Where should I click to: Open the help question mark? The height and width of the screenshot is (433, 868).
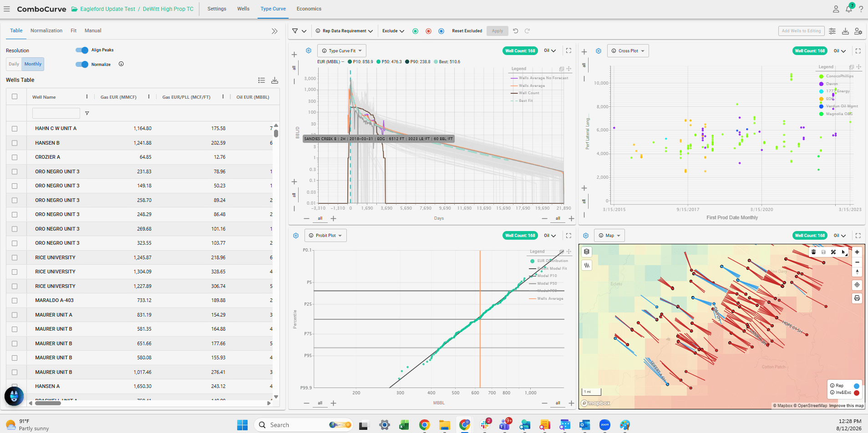861,9
